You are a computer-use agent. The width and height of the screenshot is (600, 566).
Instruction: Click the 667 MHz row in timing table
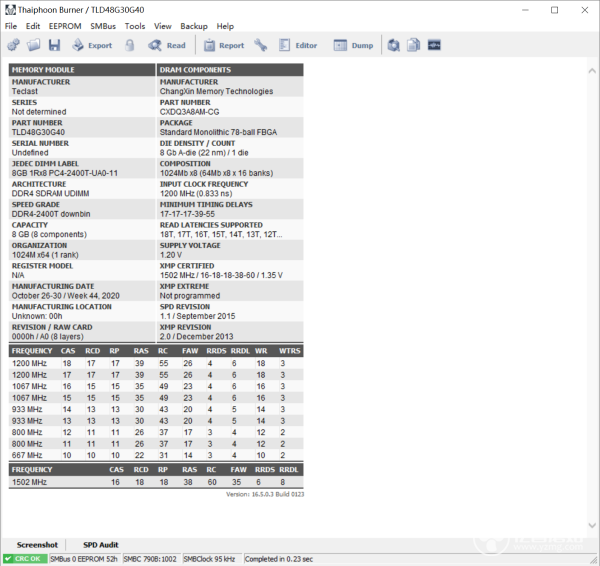[156, 455]
